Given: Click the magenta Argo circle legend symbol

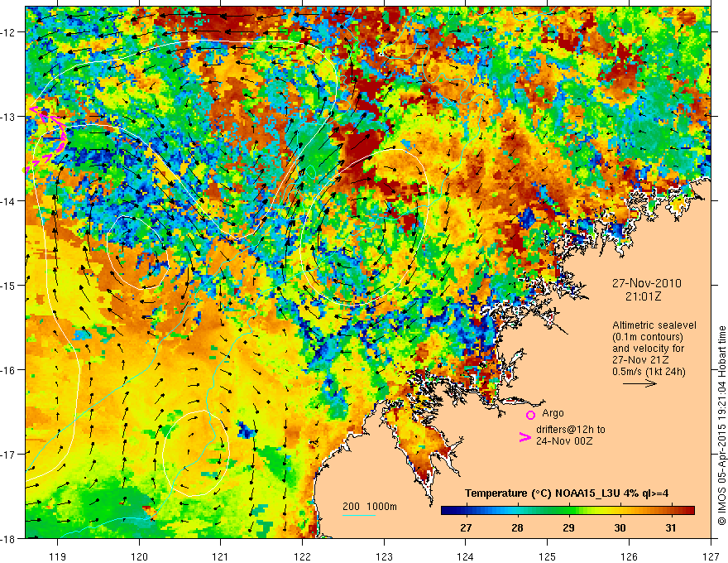Looking at the screenshot, I should click(530, 416).
